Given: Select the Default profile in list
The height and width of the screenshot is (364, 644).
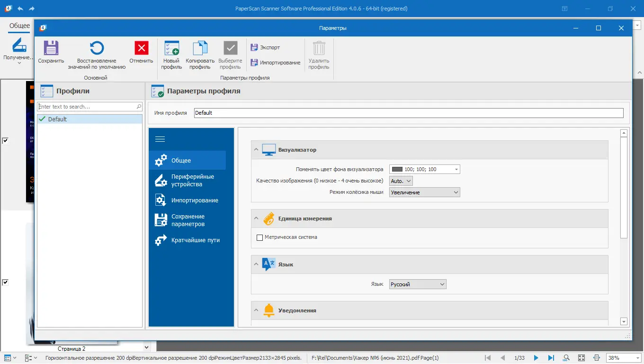Looking at the screenshot, I should click(x=89, y=119).
